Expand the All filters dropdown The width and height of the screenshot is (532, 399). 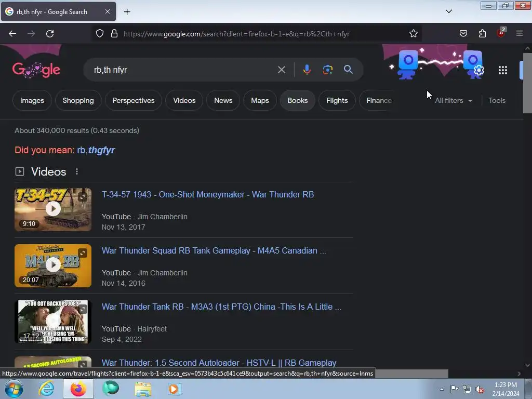pyautogui.click(x=454, y=100)
